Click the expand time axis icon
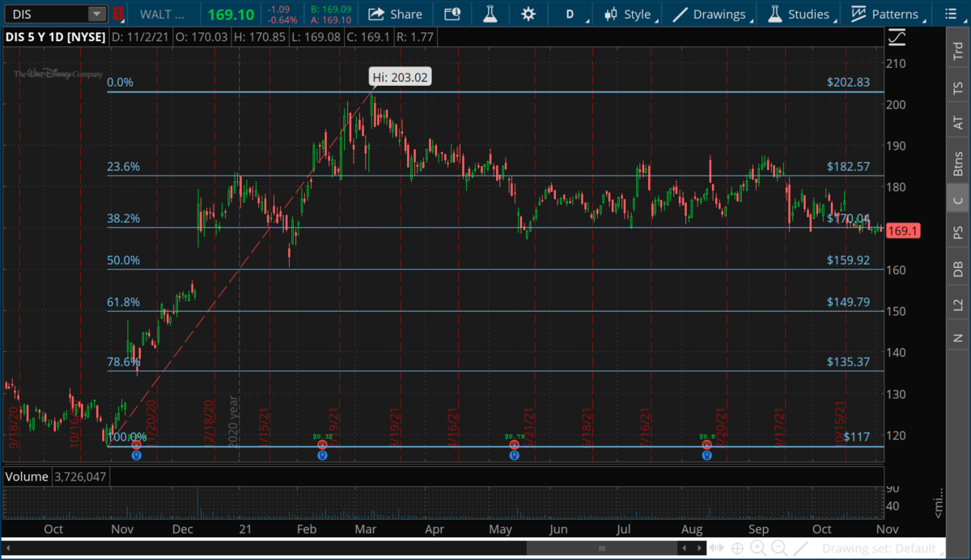 point(717,548)
